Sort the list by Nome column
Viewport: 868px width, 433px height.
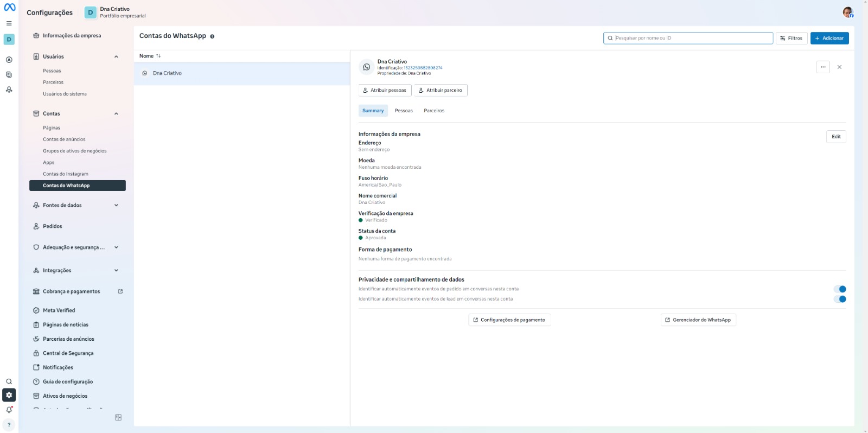click(150, 56)
